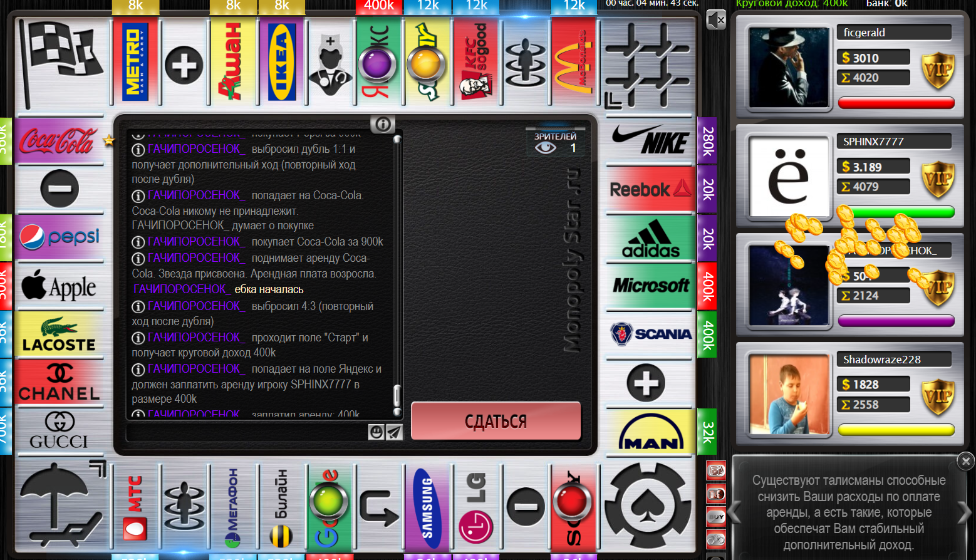Select the Ашан company cell
Screen dimensions: 976x560
(233, 62)
